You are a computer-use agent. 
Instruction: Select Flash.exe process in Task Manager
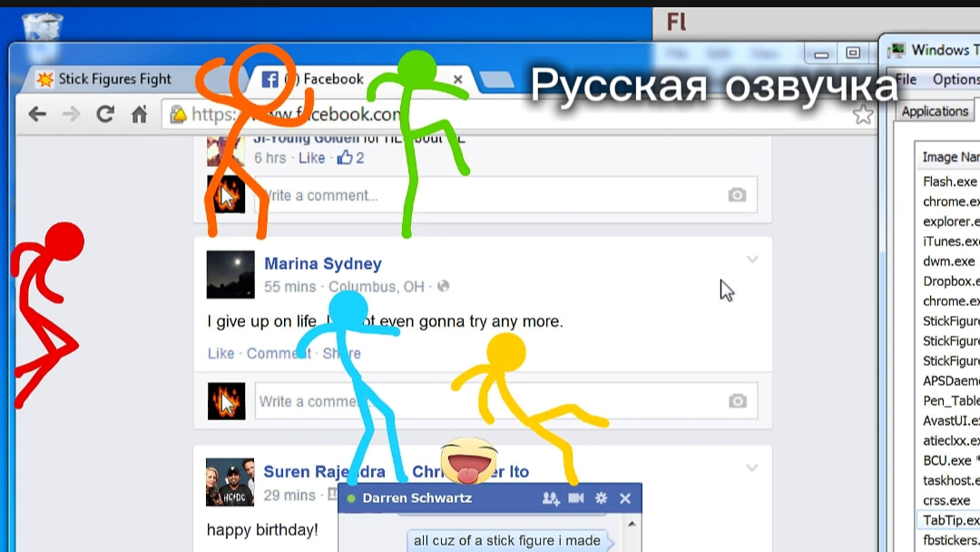coord(949,182)
